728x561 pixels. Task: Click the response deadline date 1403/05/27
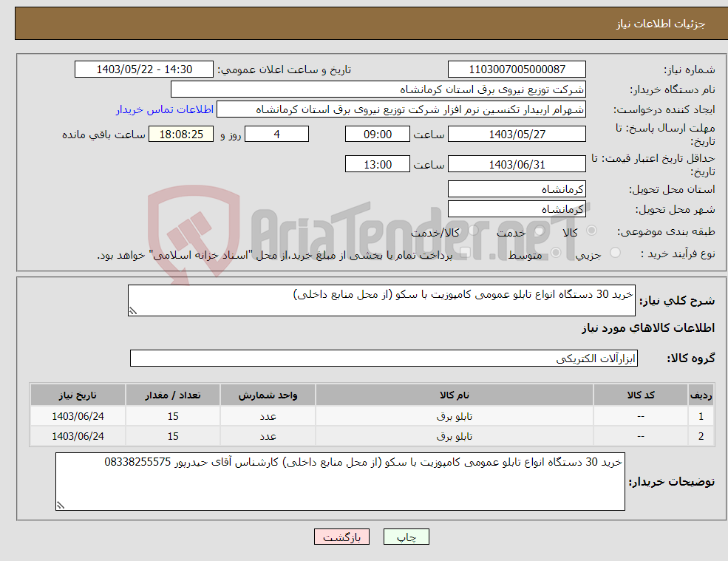(x=517, y=135)
